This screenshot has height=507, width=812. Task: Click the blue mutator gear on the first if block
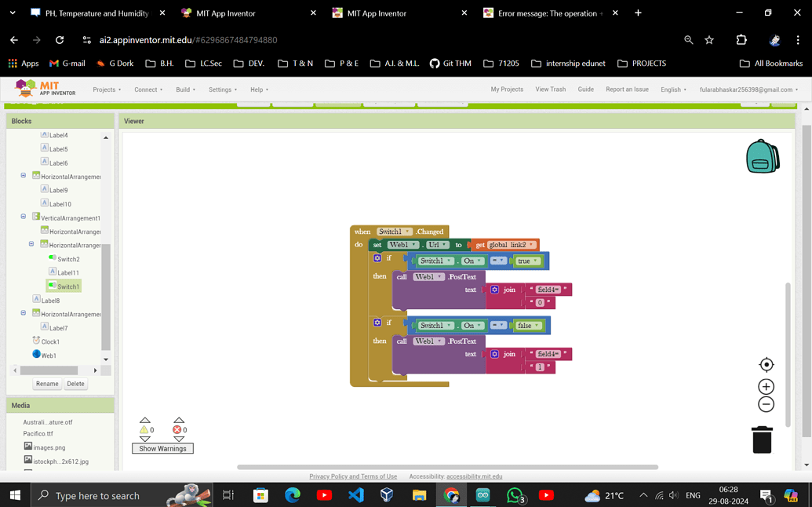(377, 260)
